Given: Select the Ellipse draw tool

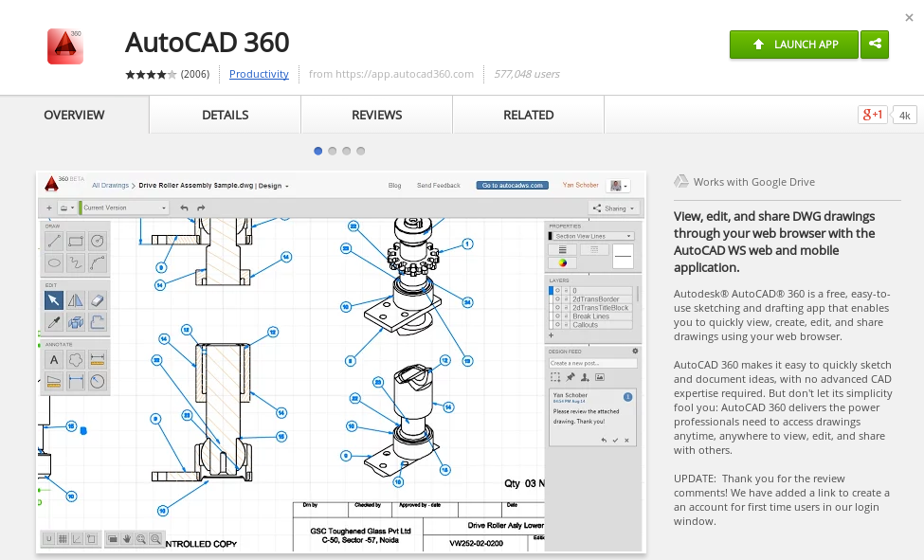Looking at the screenshot, I should tap(54, 262).
